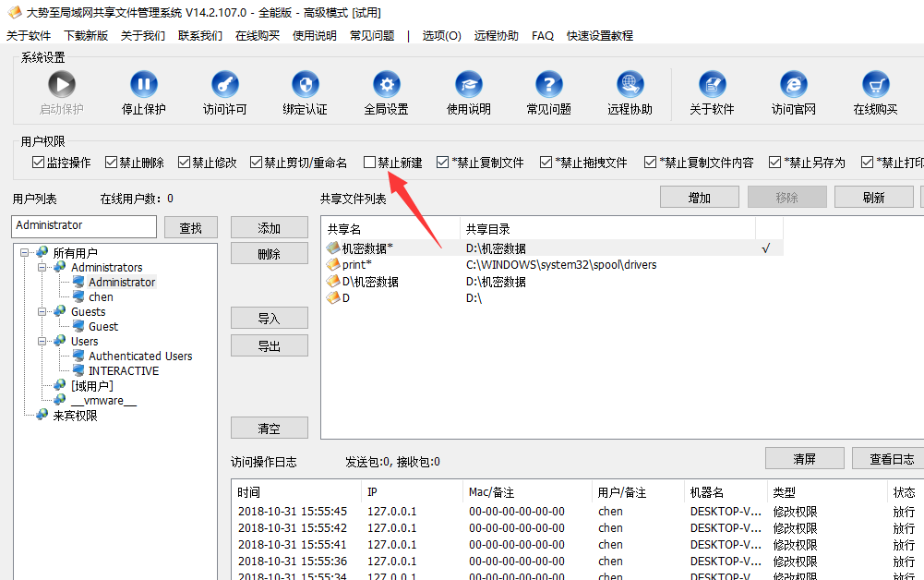Open the FAQ menu item

click(x=543, y=35)
